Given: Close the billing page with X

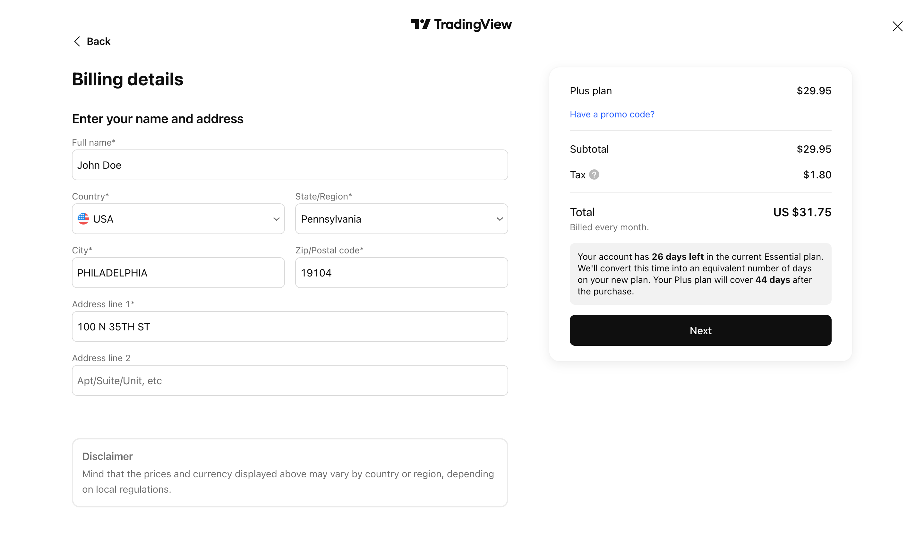Looking at the screenshot, I should (897, 26).
